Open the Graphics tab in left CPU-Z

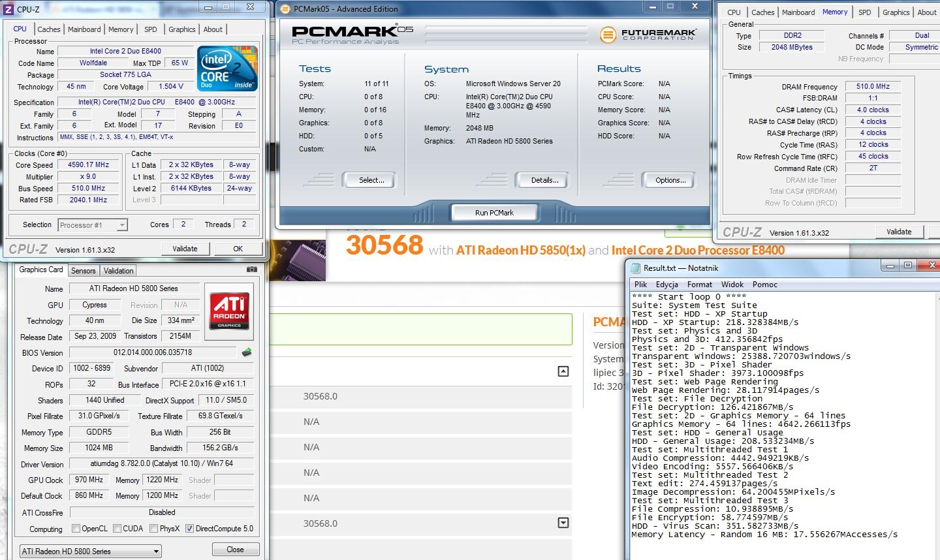(x=182, y=29)
